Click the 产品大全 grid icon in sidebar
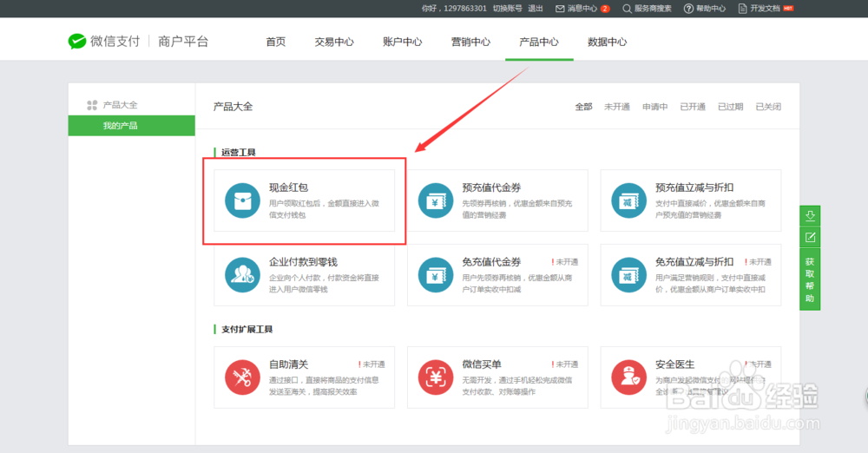Screen dimensions: 868x453 [x=92, y=105]
